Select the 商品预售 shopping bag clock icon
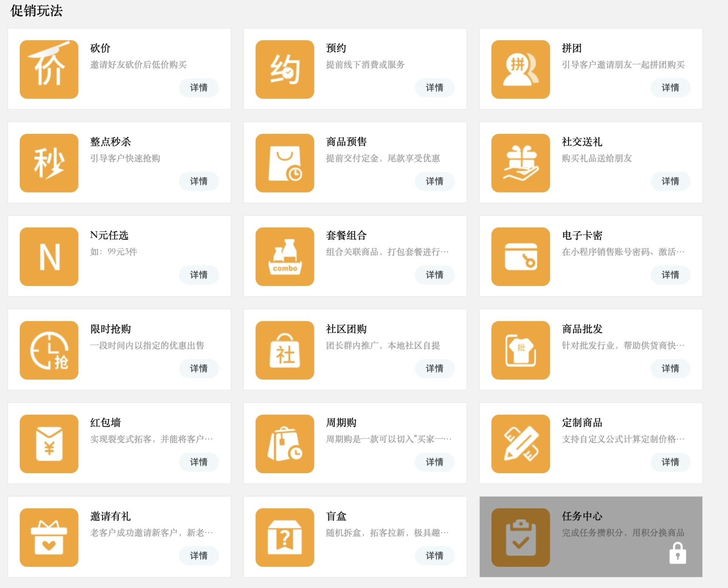This screenshot has width=728, height=588. tap(285, 163)
